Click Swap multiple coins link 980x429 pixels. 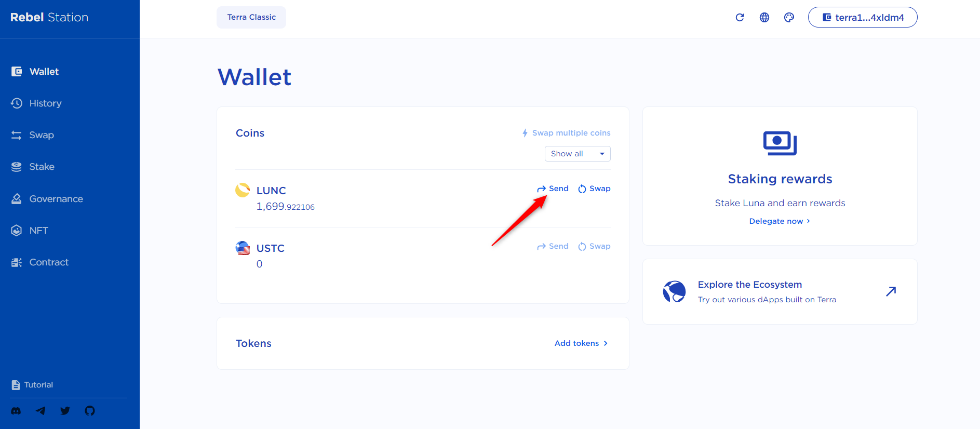566,133
